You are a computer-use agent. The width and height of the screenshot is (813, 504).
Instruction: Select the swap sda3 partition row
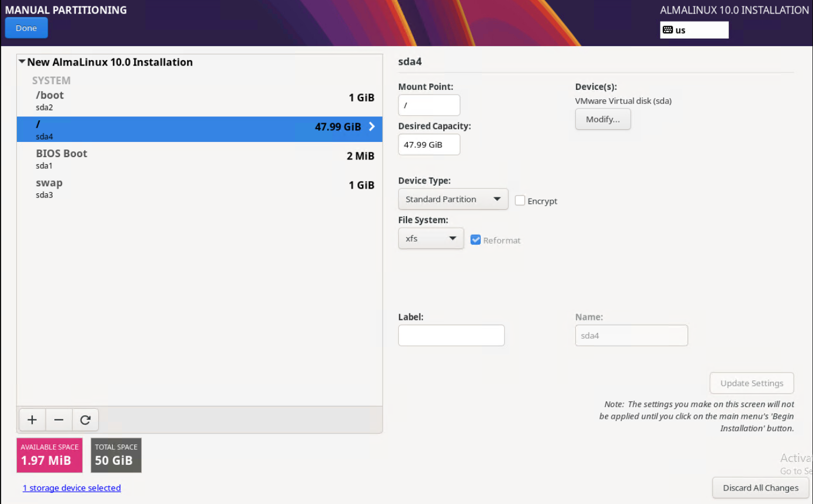click(x=200, y=188)
